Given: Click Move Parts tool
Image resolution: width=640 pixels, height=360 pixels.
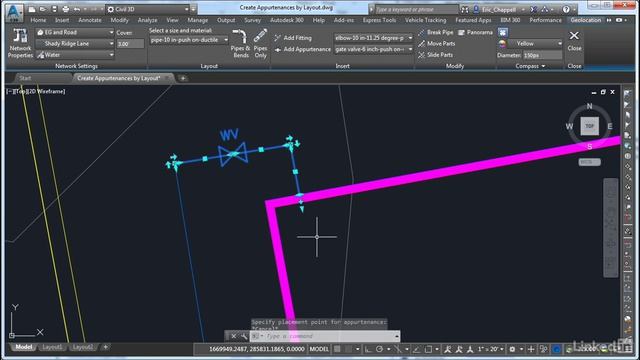Looking at the screenshot, I should [437, 44].
